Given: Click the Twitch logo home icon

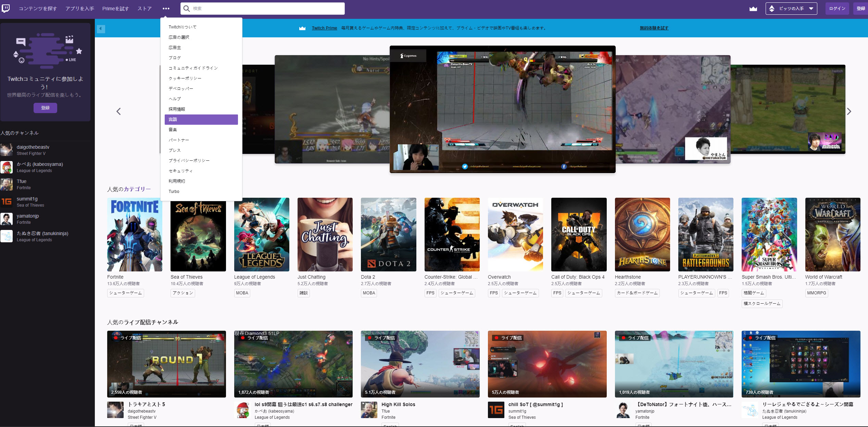Looking at the screenshot, I should coord(6,8).
